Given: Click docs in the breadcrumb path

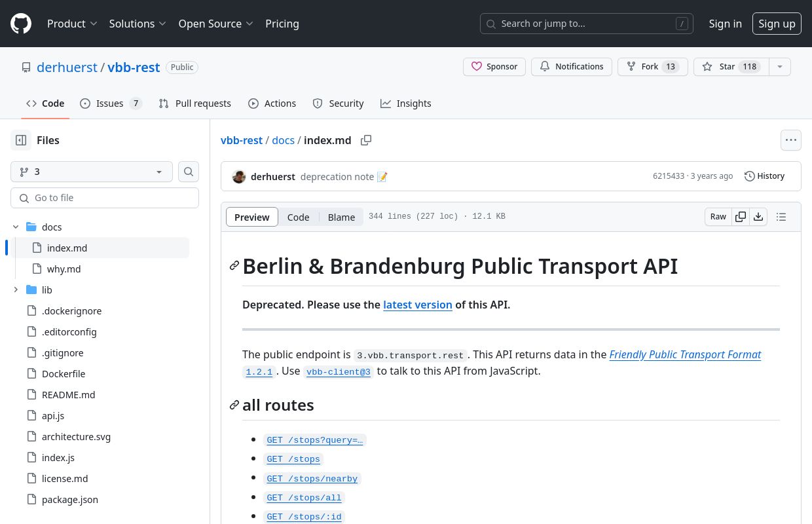Looking at the screenshot, I should 283,140.
